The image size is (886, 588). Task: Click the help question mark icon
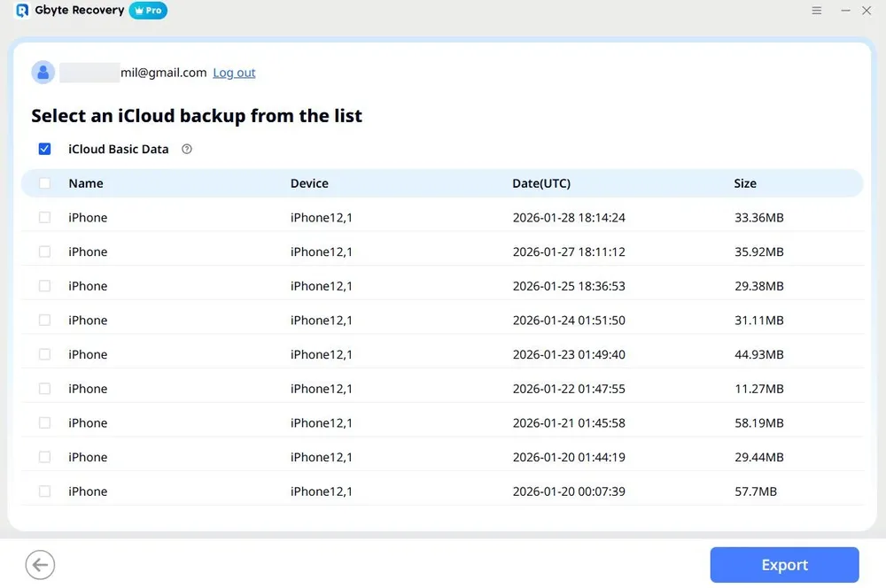(x=186, y=149)
